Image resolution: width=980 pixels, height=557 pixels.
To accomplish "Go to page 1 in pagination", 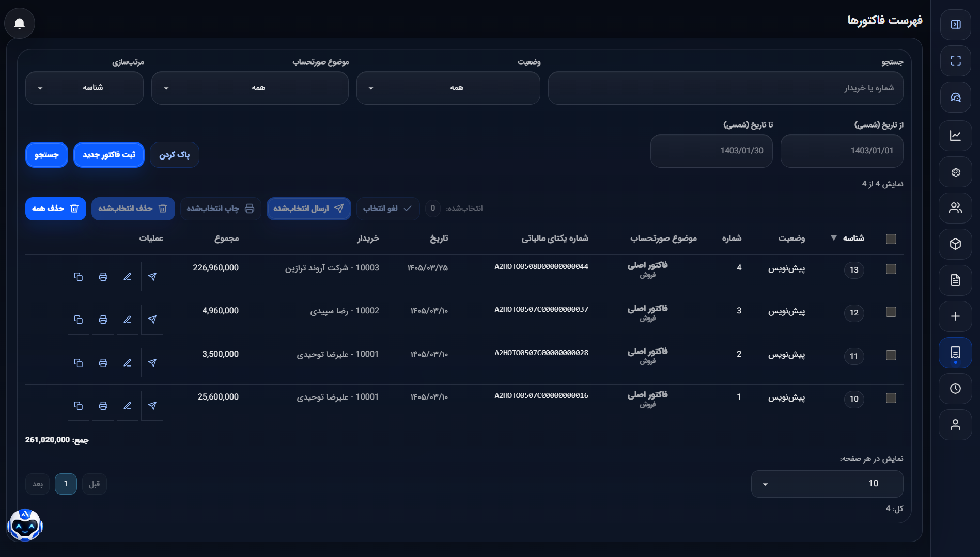I will tap(66, 484).
